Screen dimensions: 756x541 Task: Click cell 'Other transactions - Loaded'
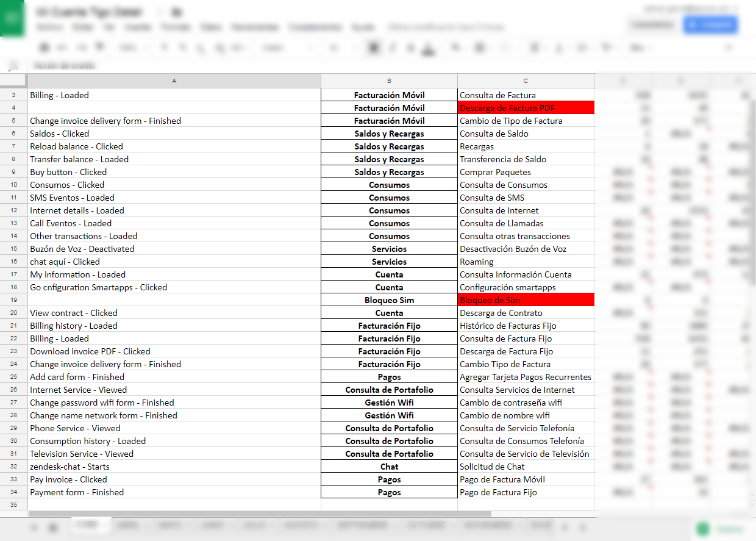point(174,236)
